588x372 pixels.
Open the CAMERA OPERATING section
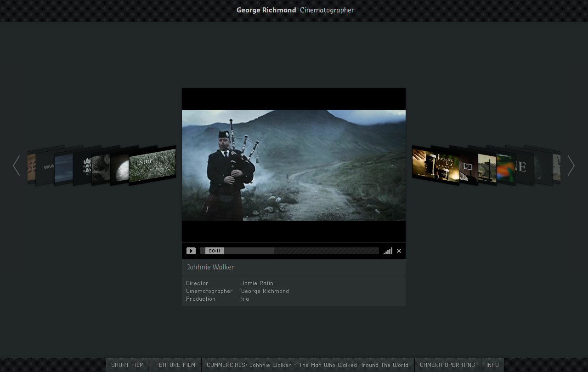(x=447, y=365)
